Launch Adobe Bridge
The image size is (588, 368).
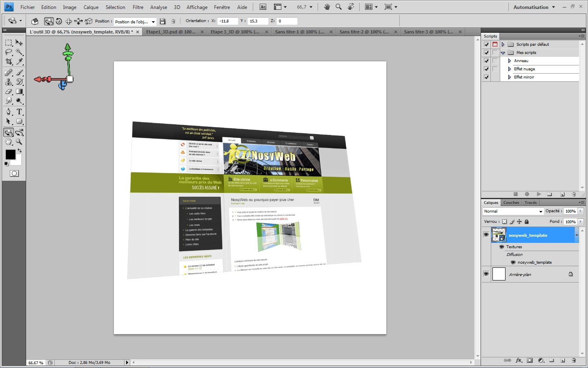click(263, 7)
